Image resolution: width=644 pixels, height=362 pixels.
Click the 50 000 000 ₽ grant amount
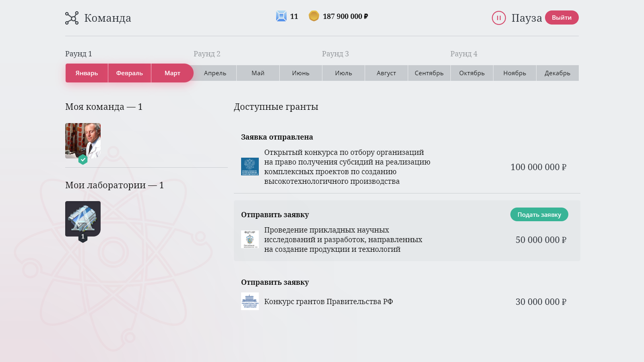point(541,240)
